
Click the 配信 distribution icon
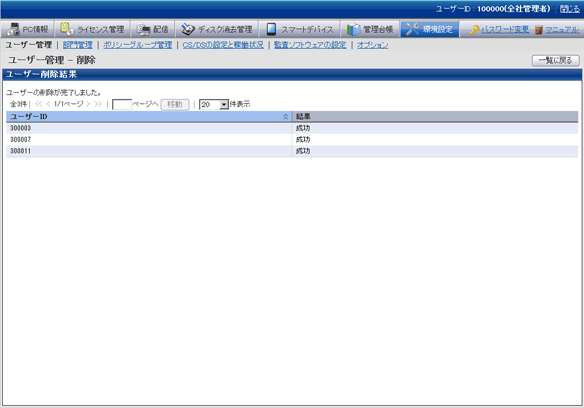pos(143,29)
